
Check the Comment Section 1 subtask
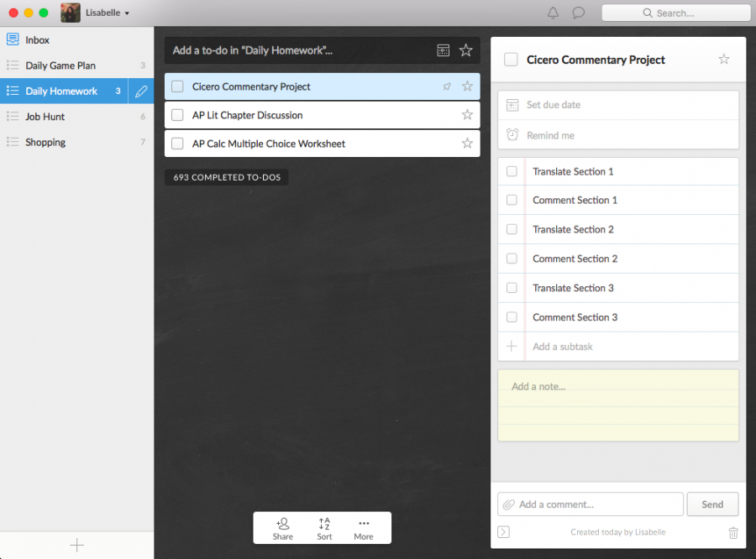point(512,200)
